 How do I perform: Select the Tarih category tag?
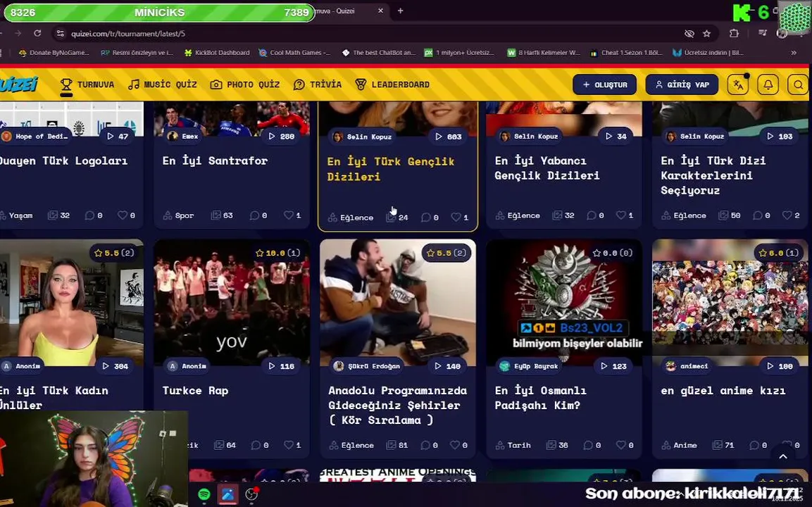(x=513, y=445)
